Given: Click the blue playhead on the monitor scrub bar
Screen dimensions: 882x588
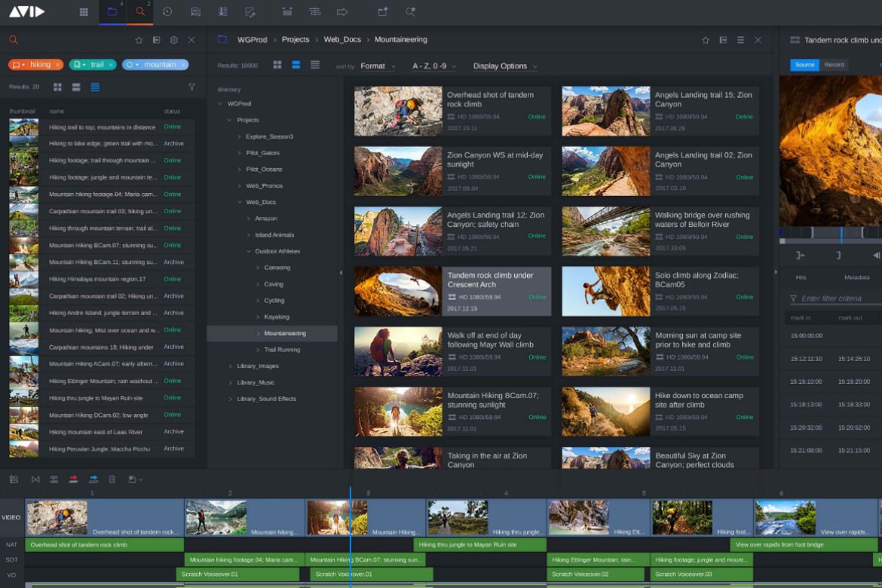Looking at the screenshot, I should pyautogui.click(x=841, y=233).
